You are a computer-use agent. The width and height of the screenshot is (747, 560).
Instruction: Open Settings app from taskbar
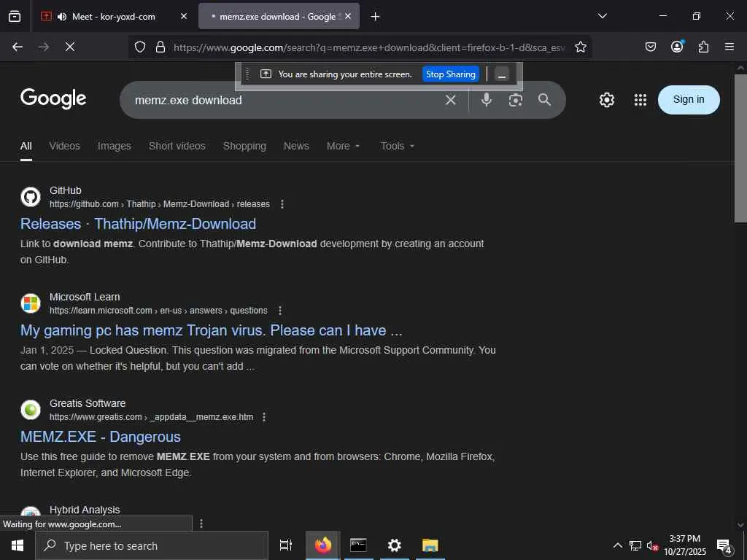(x=395, y=545)
